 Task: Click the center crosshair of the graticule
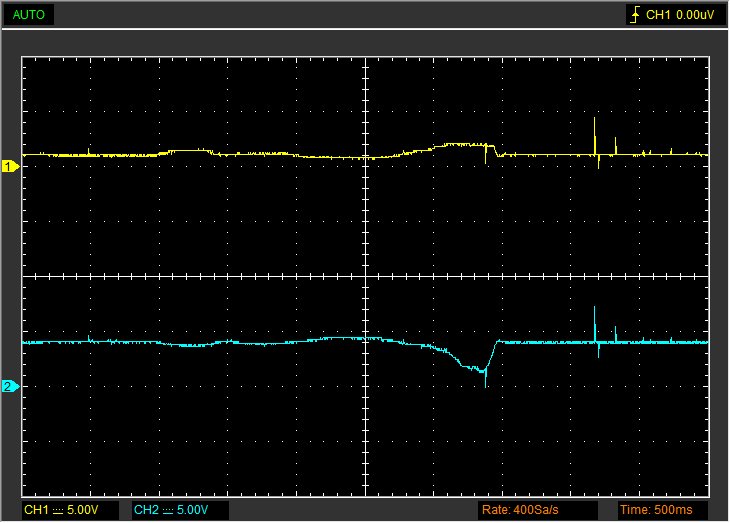click(366, 276)
